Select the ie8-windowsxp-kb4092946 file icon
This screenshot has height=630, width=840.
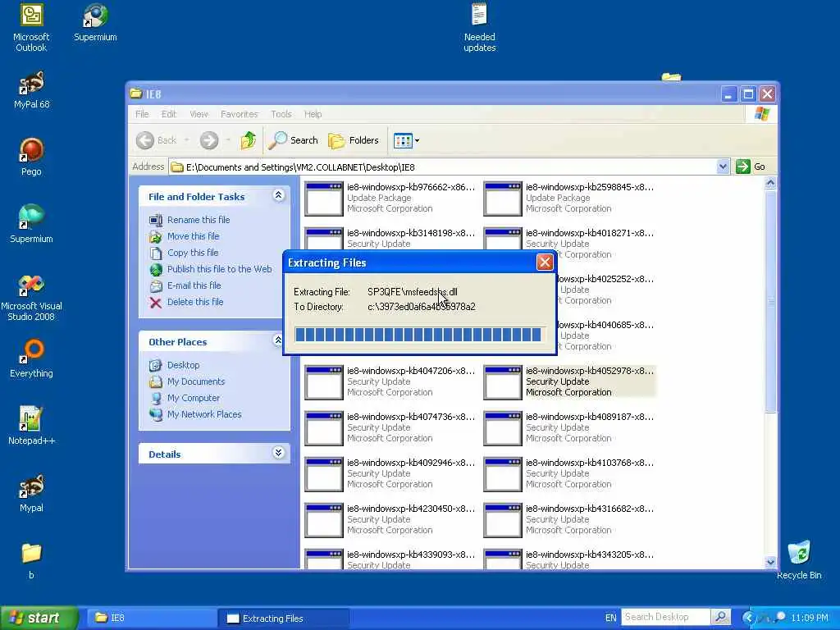point(323,474)
